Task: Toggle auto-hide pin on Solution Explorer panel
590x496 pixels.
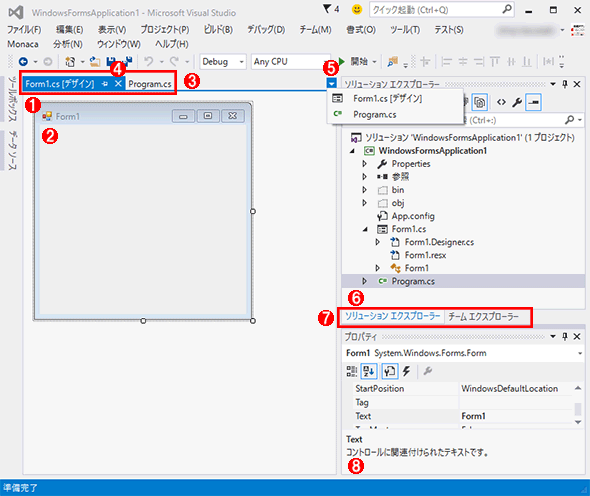Action: 564,84
